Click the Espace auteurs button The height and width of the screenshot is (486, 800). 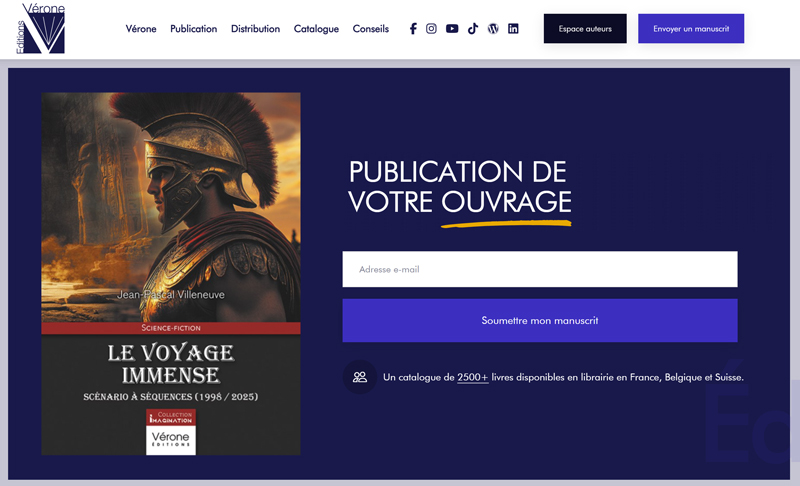click(x=585, y=29)
